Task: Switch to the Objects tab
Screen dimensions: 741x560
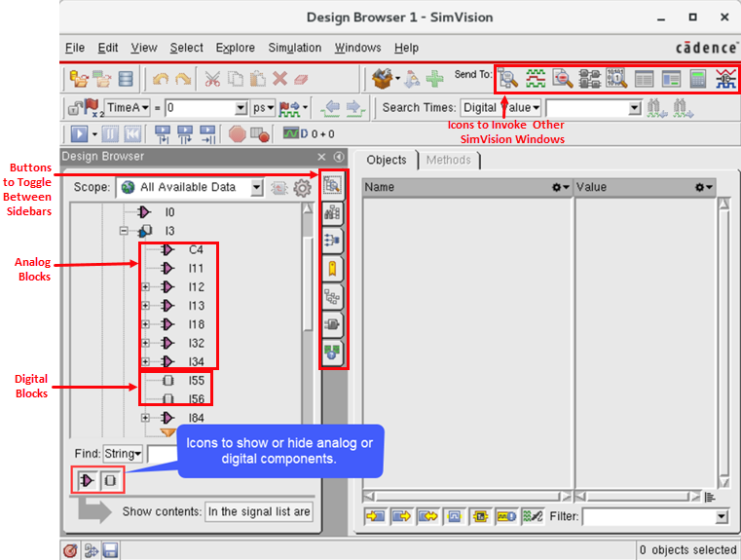Action: (387, 160)
